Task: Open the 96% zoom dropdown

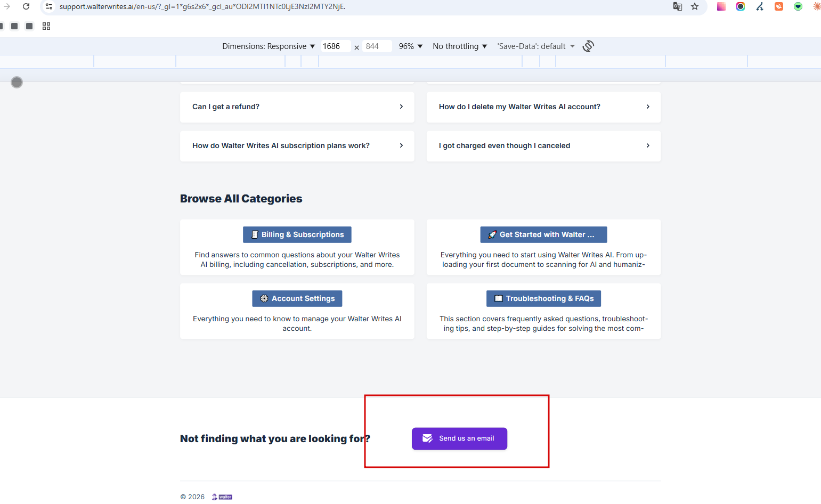Action: click(411, 46)
